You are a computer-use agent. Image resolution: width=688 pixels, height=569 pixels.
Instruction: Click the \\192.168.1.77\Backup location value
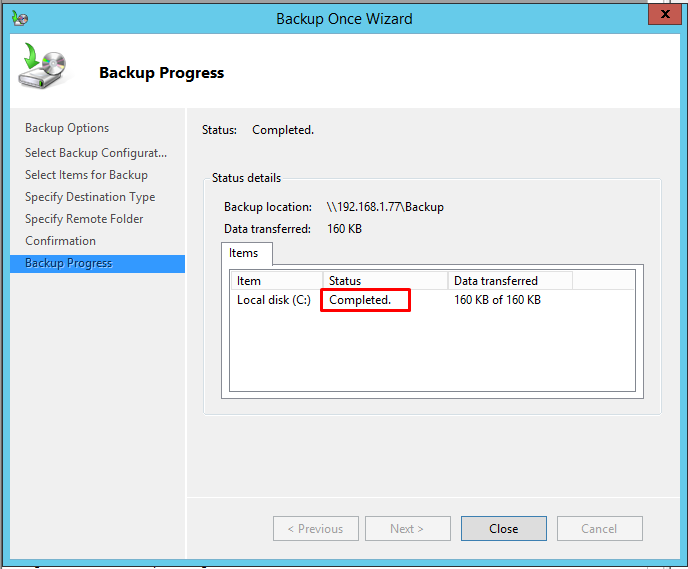click(385, 207)
